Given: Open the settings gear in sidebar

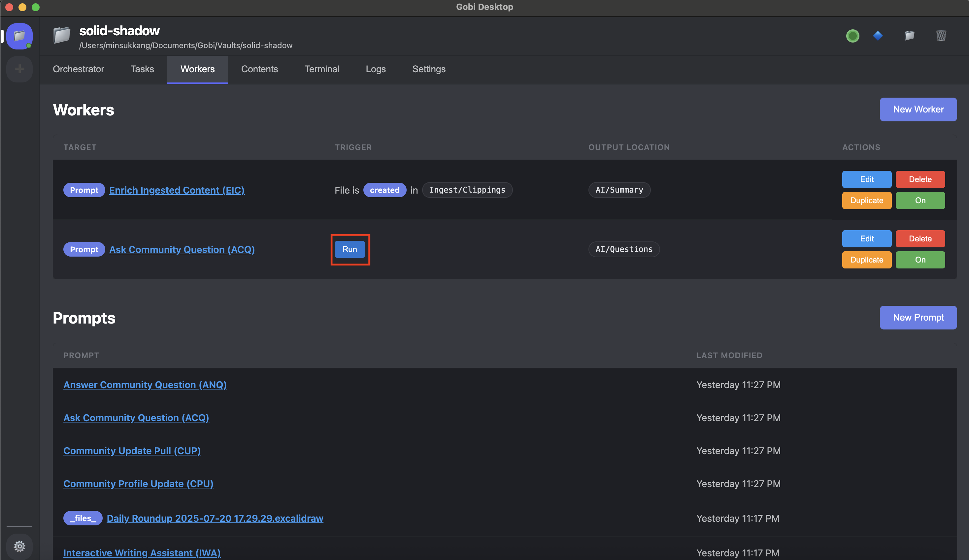Looking at the screenshot, I should point(19,546).
